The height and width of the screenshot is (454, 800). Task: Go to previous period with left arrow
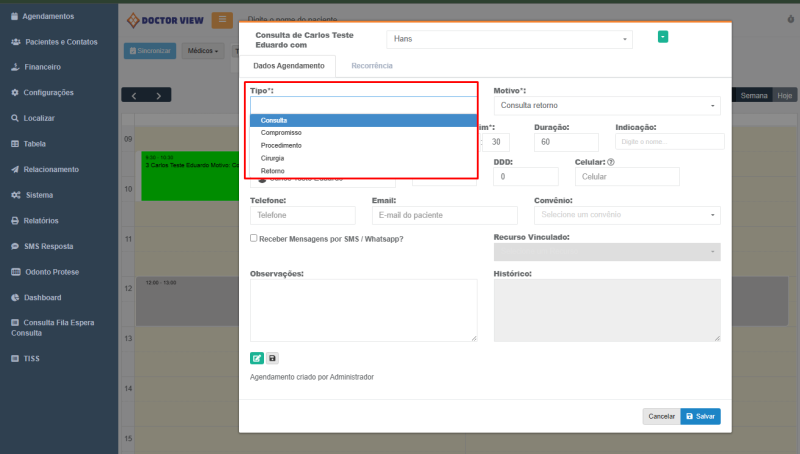pos(134,95)
